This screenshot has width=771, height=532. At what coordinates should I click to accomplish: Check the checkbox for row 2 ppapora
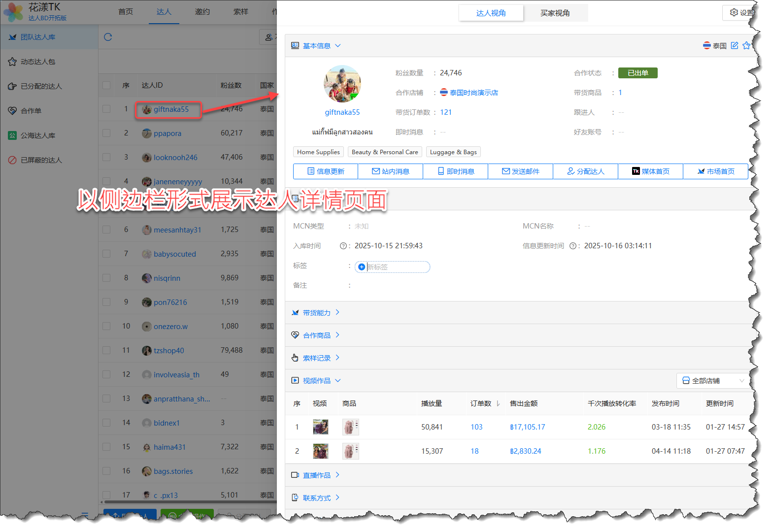click(106, 133)
